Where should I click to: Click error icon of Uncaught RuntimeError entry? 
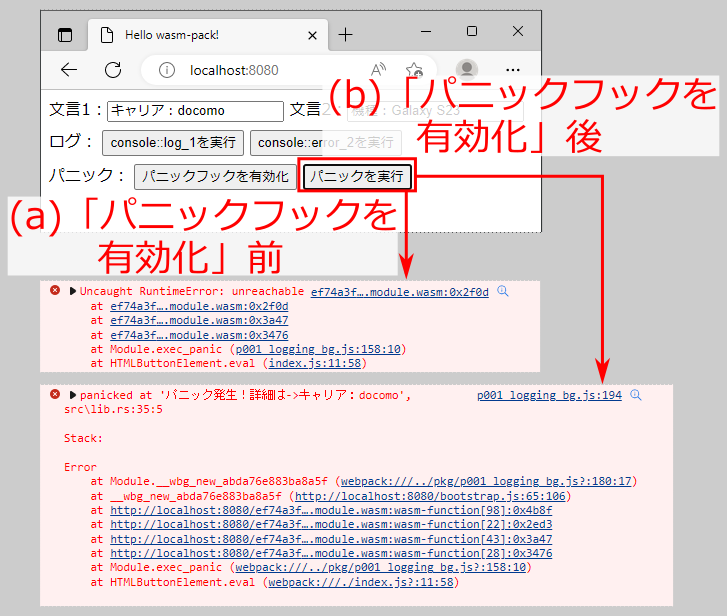pyautogui.click(x=55, y=291)
